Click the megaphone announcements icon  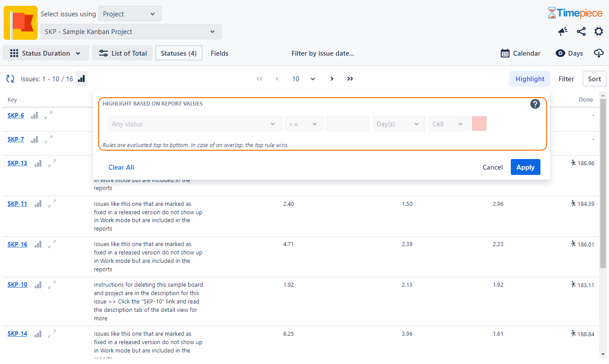[563, 31]
